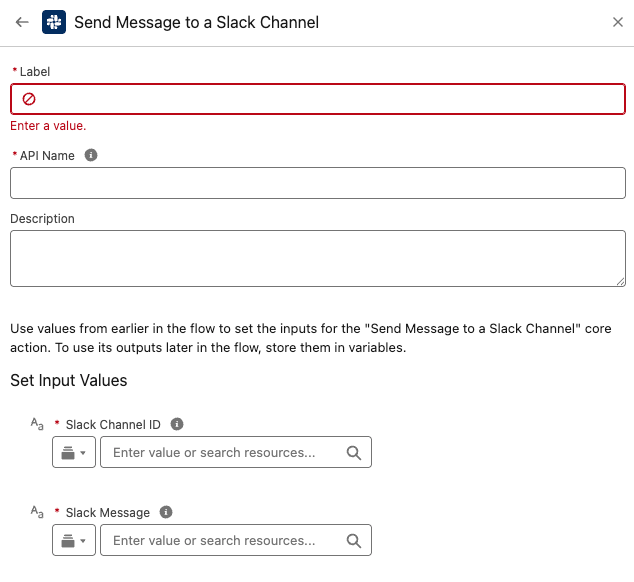Open resource type dropdown for Slack Channel ID

(x=74, y=452)
